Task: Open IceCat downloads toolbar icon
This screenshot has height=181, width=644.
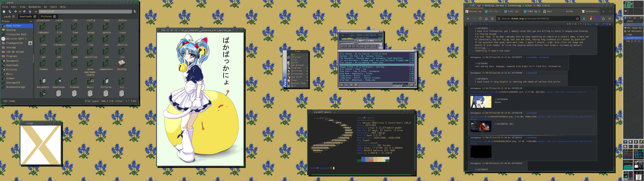Action: click(x=584, y=18)
